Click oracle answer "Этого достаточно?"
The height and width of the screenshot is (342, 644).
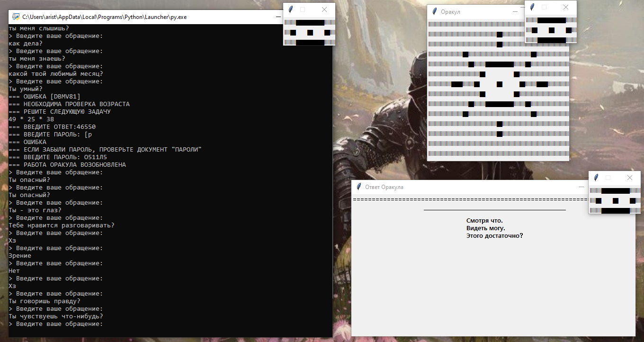click(495, 236)
